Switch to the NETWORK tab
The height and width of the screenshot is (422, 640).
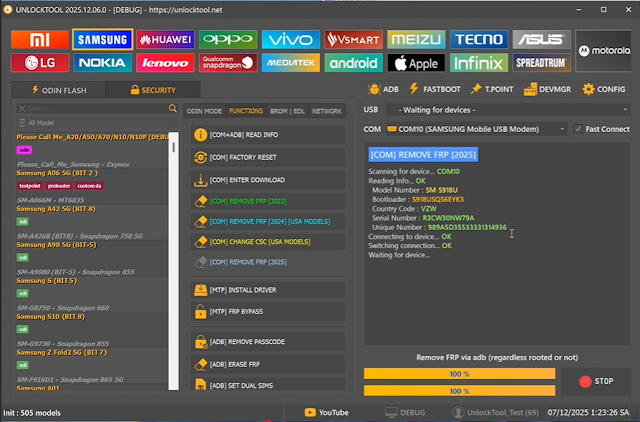click(326, 111)
